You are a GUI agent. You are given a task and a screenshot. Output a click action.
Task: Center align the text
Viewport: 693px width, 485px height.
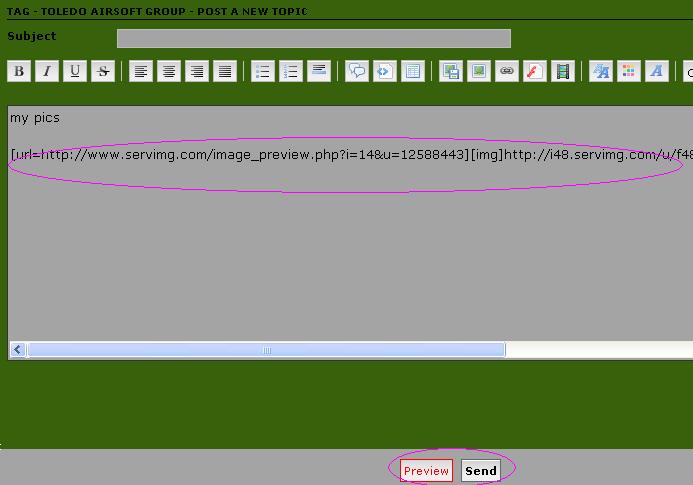(169, 71)
